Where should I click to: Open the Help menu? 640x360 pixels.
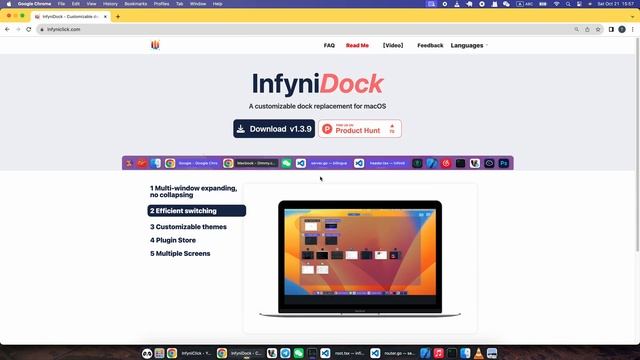pos(218,4)
